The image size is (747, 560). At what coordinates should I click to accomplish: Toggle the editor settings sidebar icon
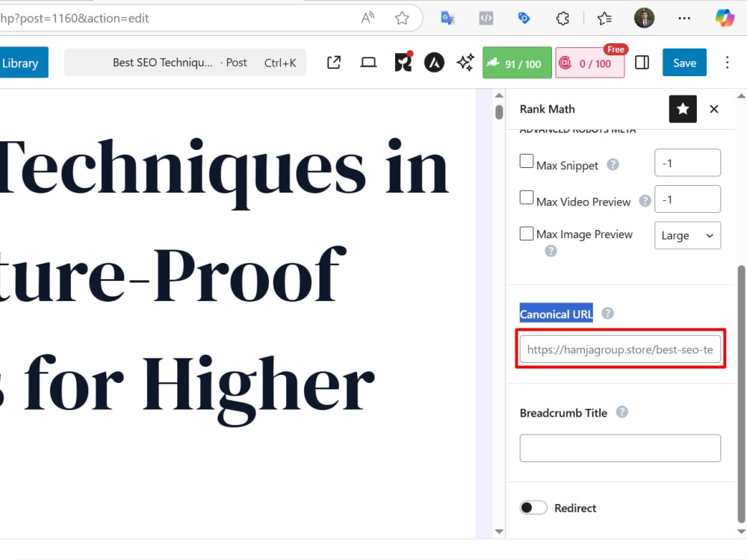click(642, 63)
